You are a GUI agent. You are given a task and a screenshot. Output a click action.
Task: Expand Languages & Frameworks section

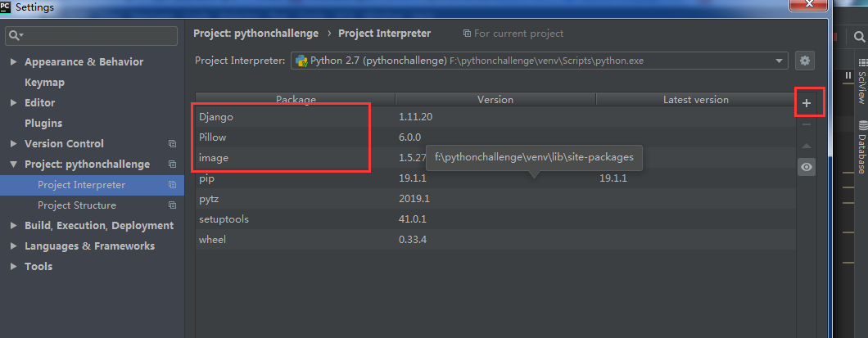(14, 246)
